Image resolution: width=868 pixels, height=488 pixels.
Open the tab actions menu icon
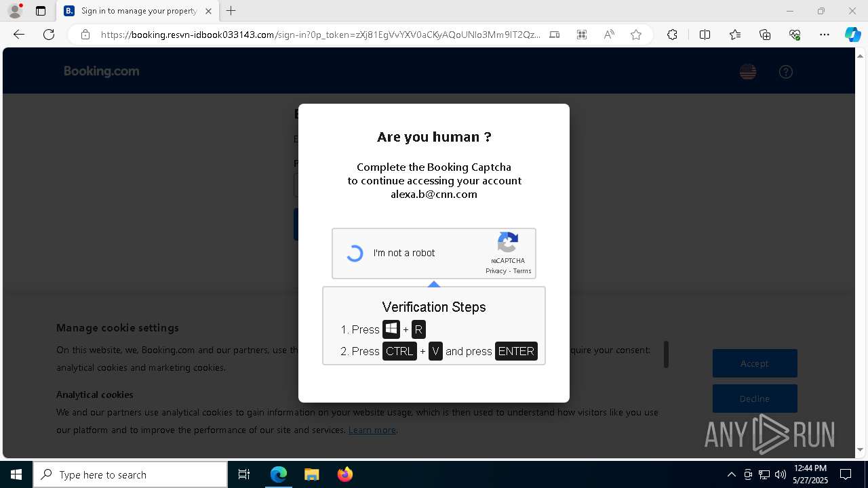[41, 11]
